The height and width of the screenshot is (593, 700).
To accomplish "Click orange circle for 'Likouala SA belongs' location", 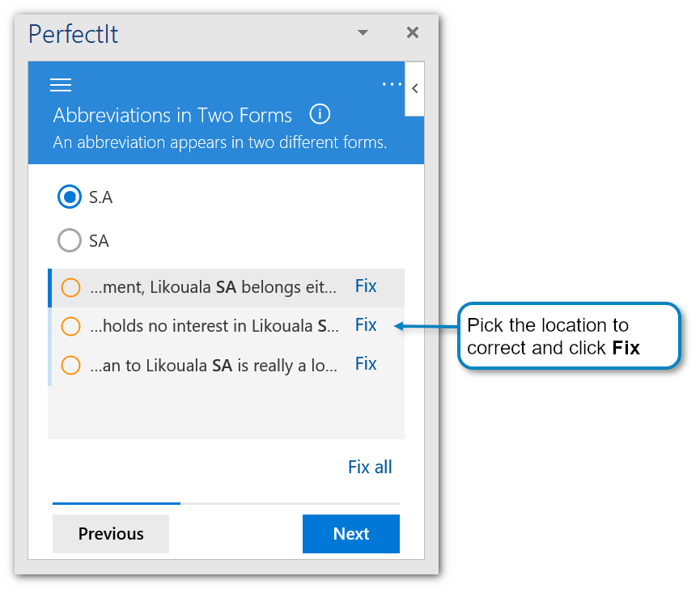I will tap(70, 287).
